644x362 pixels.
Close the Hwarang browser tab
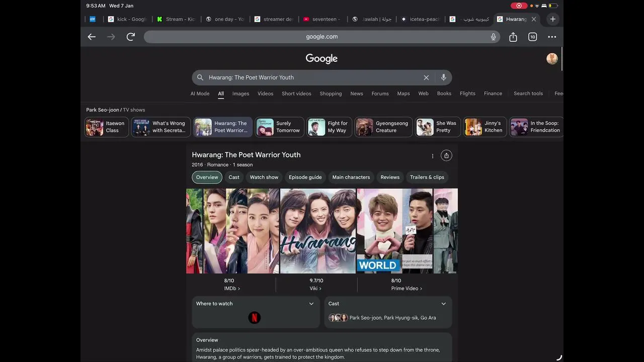pos(534,19)
